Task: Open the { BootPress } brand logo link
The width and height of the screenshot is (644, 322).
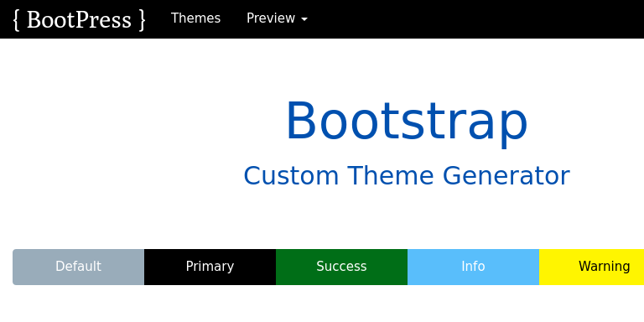Action: click(x=80, y=19)
